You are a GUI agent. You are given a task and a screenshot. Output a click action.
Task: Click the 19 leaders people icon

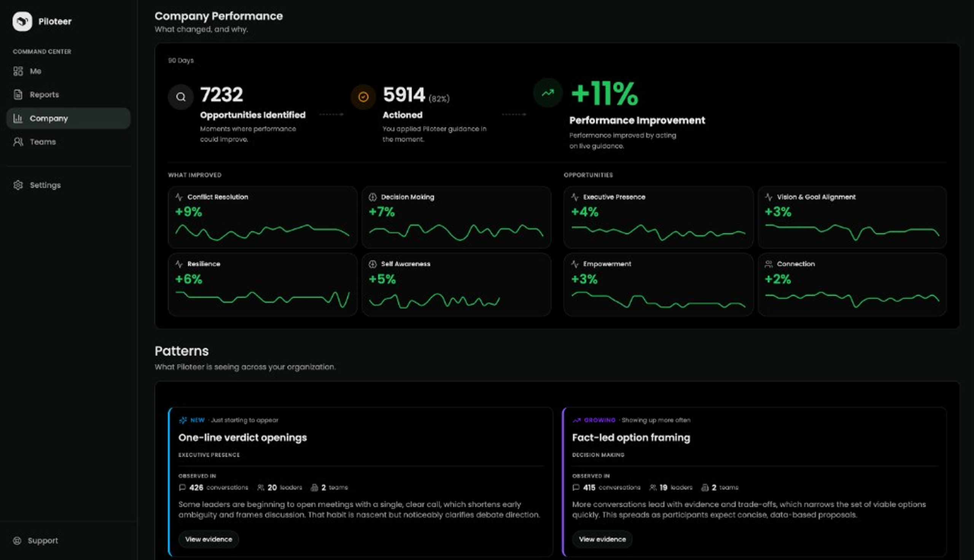pyautogui.click(x=653, y=487)
